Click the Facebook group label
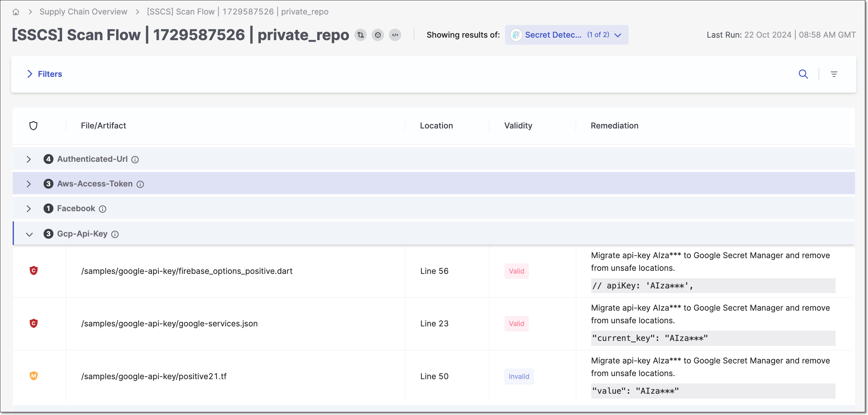This screenshot has height=415, width=868. click(x=76, y=208)
